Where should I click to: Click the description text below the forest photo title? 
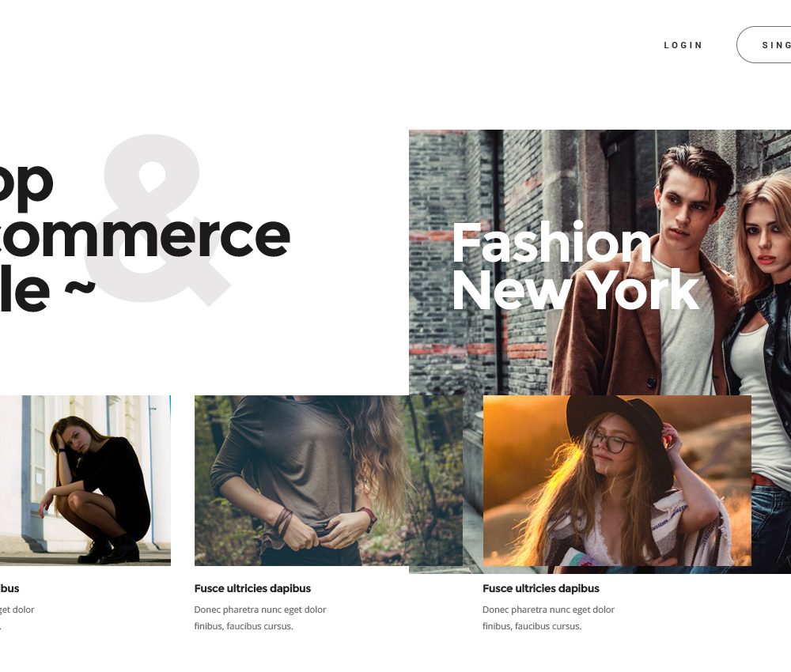click(x=260, y=617)
